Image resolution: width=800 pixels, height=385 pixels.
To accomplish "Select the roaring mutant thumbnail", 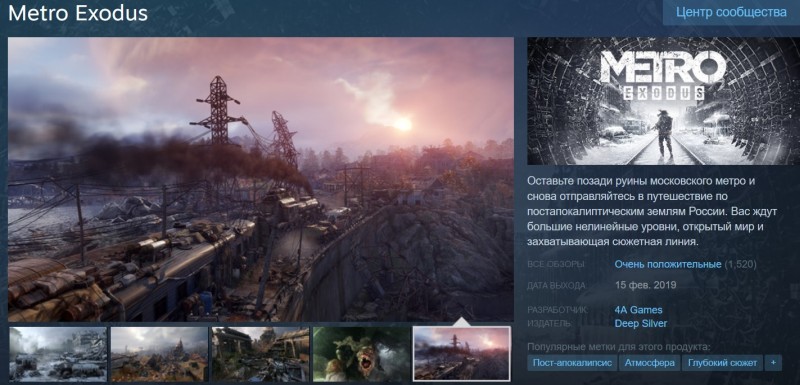I will click(x=361, y=354).
